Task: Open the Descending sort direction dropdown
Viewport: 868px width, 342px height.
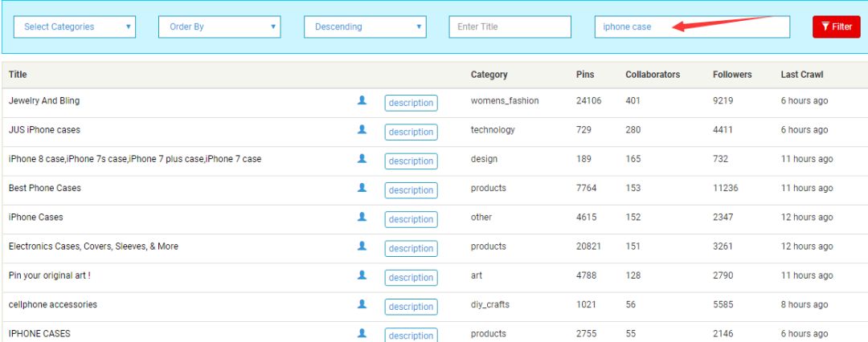Action: click(x=366, y=26)
